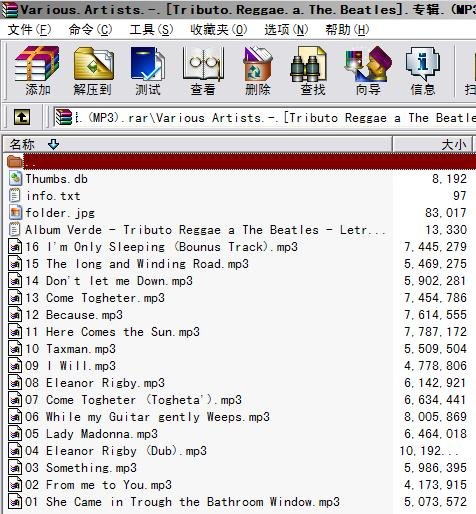Open the 命令(C) menu
Screen dimensions: 476x514
90,30
